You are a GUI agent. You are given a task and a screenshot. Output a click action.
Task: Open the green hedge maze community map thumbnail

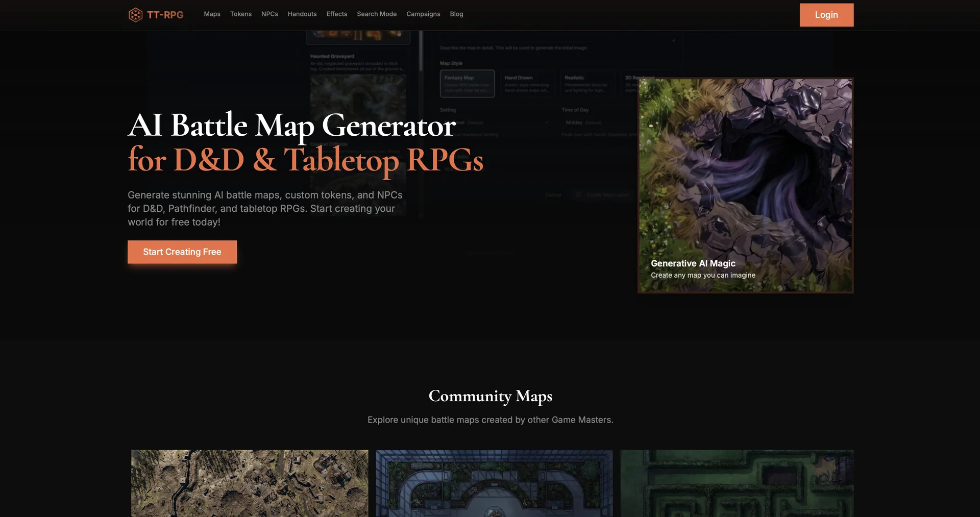737,483
